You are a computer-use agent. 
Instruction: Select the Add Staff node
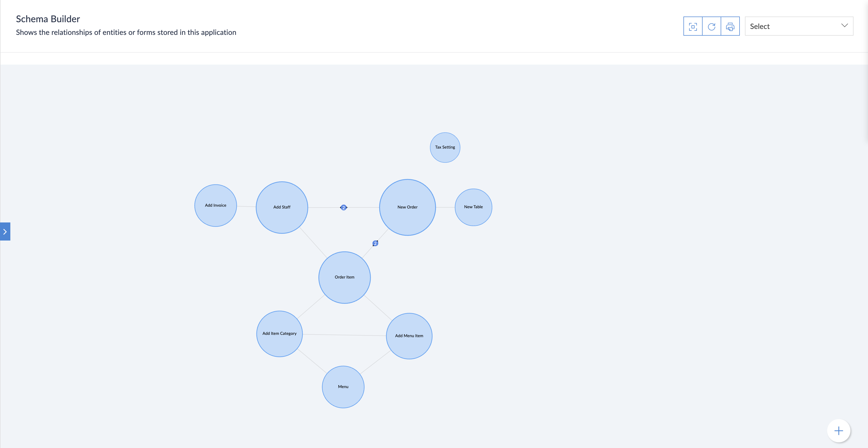point(282,207)
